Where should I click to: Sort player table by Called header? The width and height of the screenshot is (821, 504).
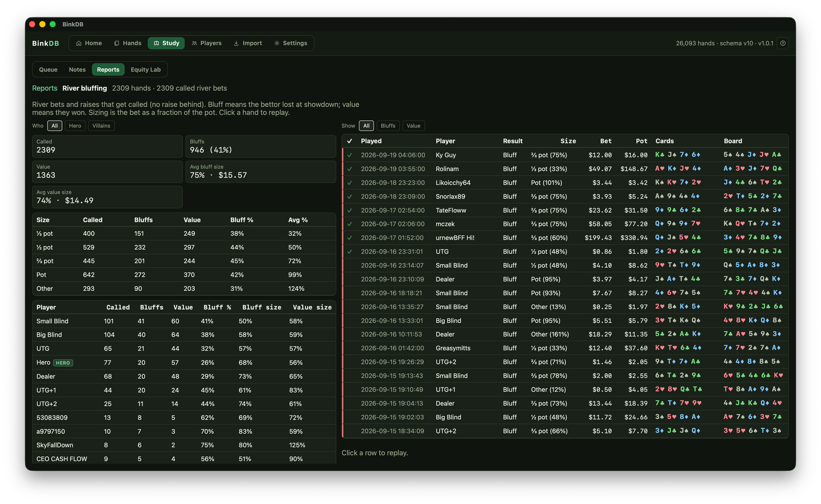click(x=118, y=308)
